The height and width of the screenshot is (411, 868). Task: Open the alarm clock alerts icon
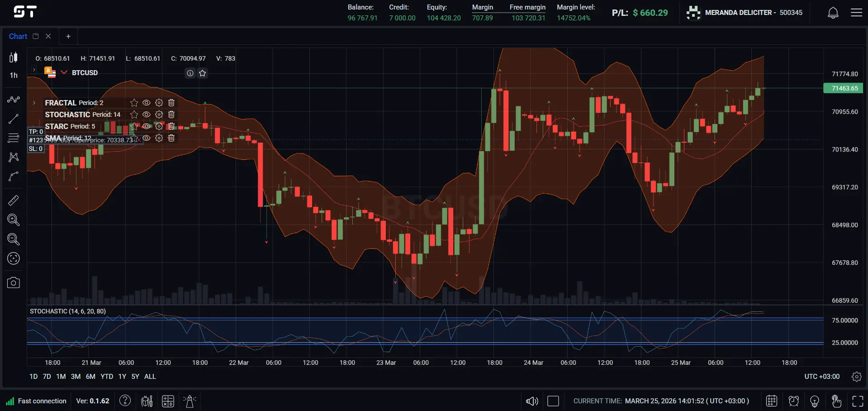tap(793, 401)
